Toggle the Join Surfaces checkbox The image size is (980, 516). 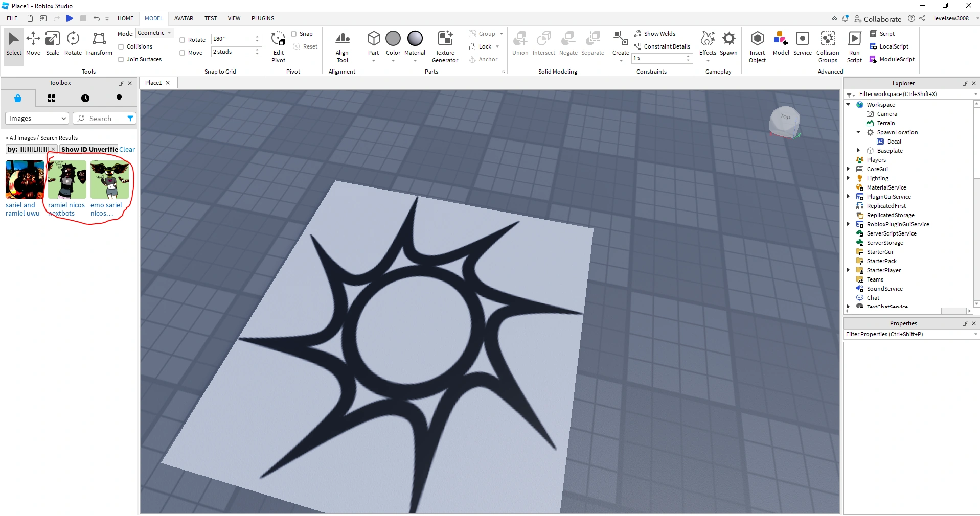(x=121, y=60)
